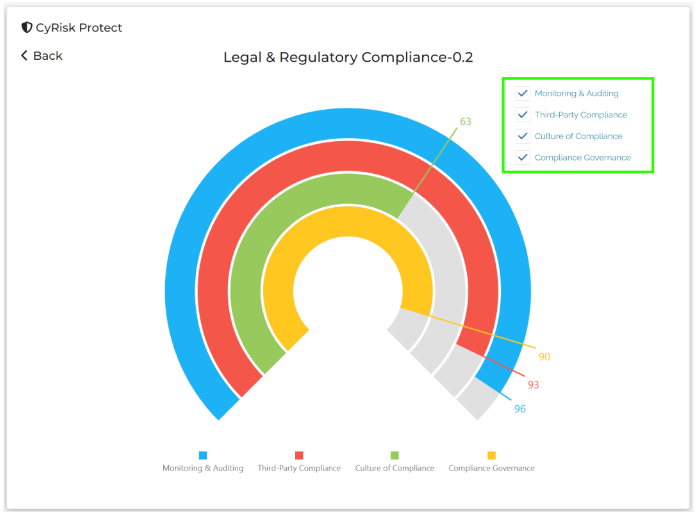Click the Culture of Compliance legend text below chart
This screenshot has width=696, height=514.
[x=395, y=468]
